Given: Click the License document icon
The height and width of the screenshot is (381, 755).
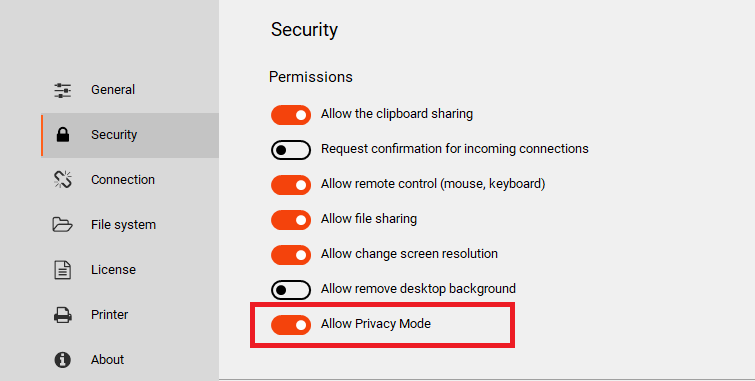Looking at the screenshot, I should point(63,270).
